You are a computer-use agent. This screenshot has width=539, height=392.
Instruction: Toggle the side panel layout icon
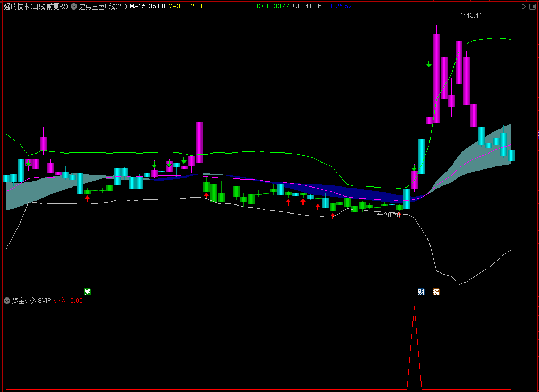[x=533, y=6]
